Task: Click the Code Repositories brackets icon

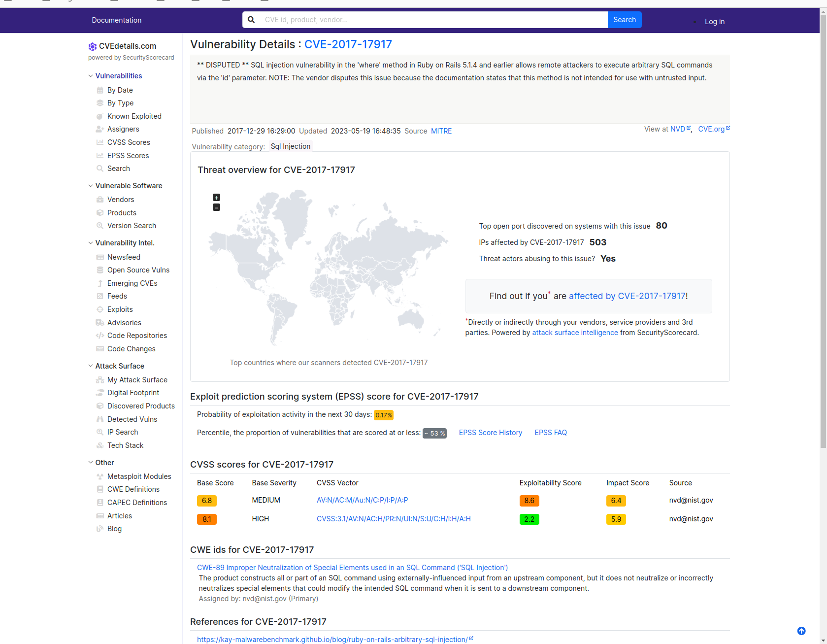Action: click(100, 336)
